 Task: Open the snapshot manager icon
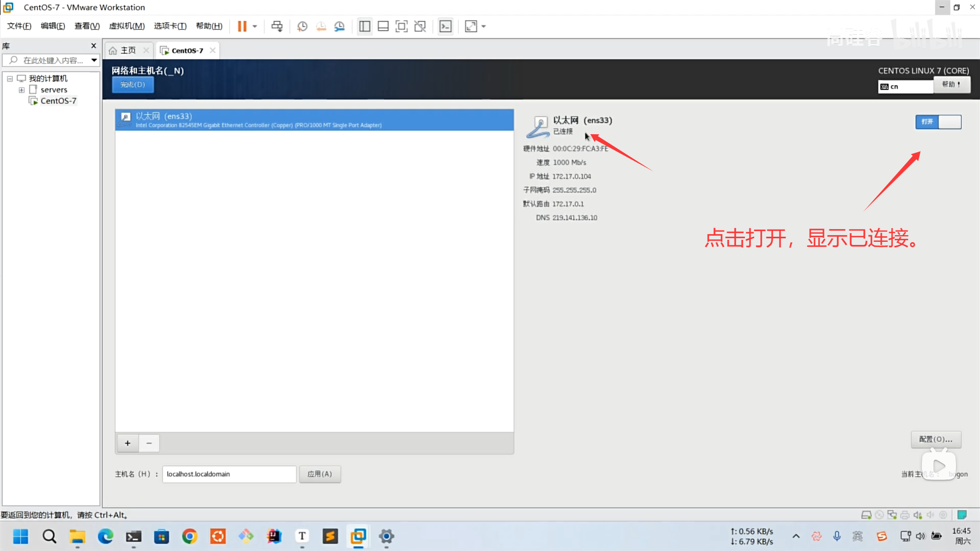click(x=339, y=26)
